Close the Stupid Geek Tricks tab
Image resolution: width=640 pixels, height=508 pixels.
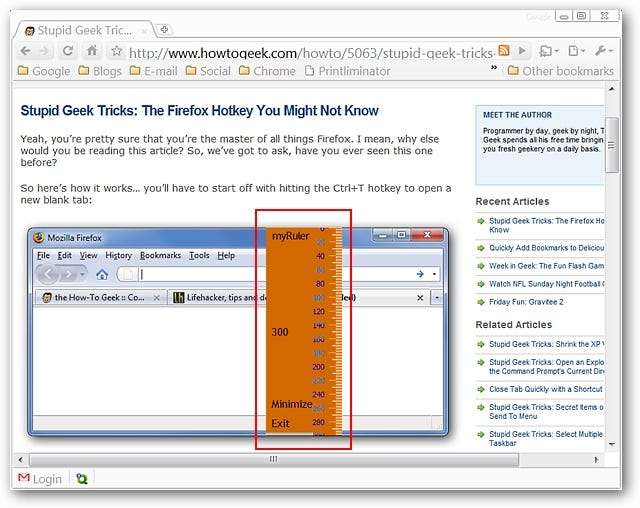[x=144, y=31]
